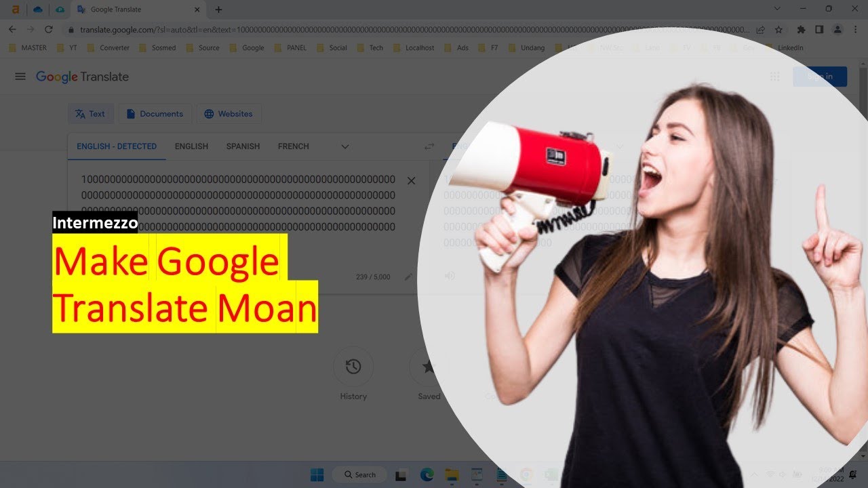Switch to the third pinned cloud tab

[x=60, y=9]
